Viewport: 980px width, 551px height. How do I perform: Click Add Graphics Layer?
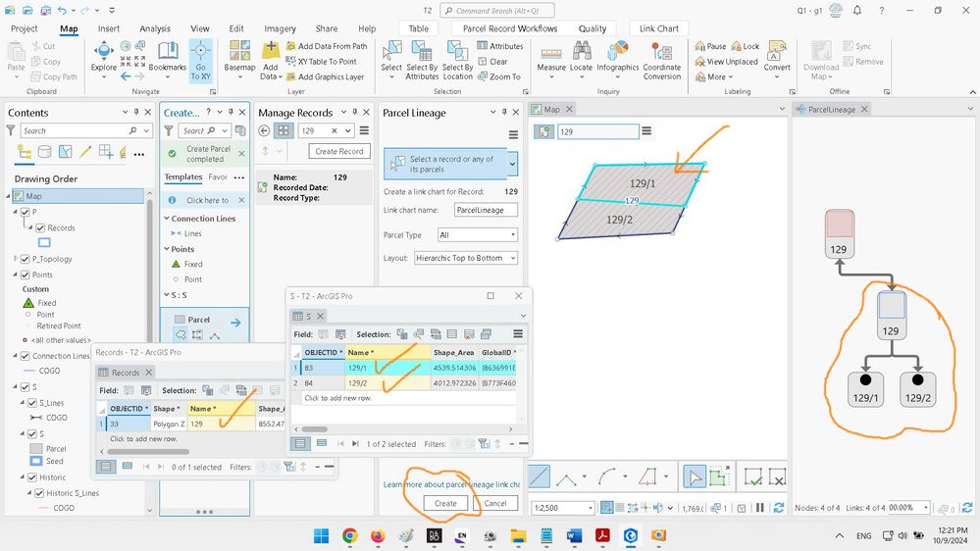[325, 76]
